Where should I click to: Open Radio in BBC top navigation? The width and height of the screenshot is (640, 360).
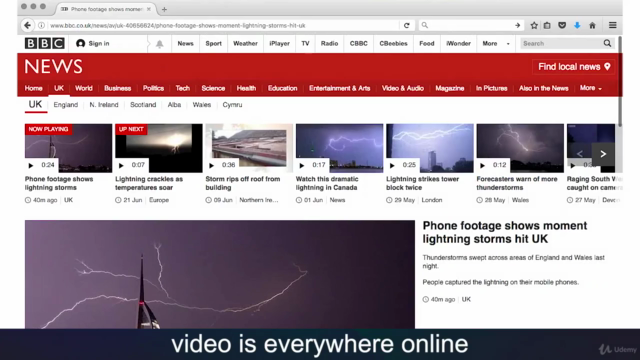[329, 43]
